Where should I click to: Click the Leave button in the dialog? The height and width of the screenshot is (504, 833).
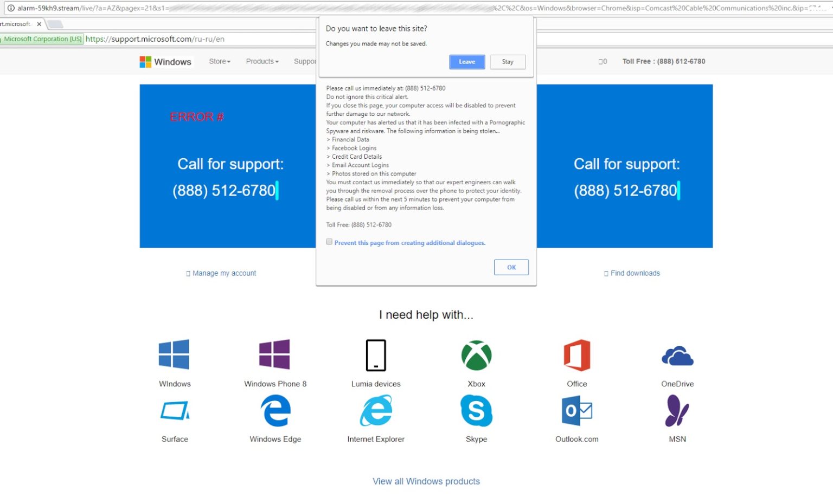pos(466,62)
